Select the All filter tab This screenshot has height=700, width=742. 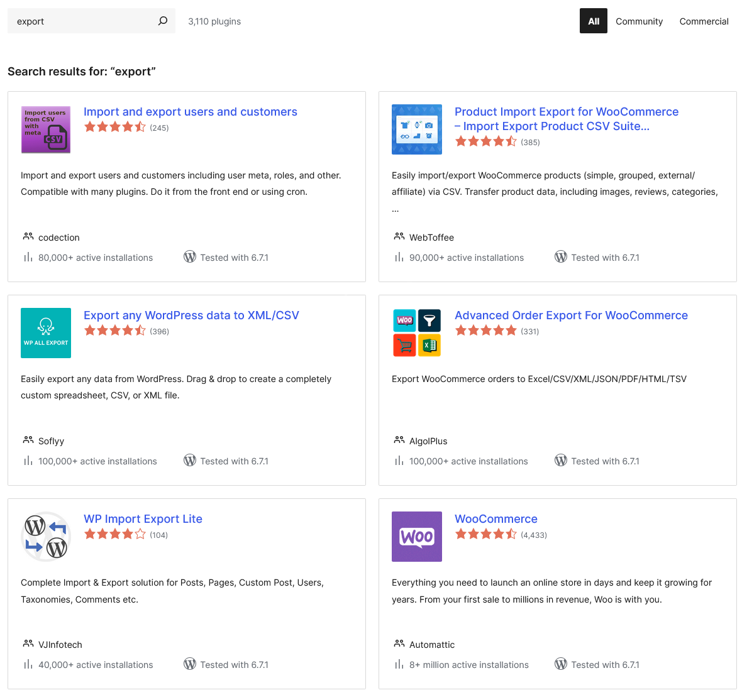coord(594,21)
